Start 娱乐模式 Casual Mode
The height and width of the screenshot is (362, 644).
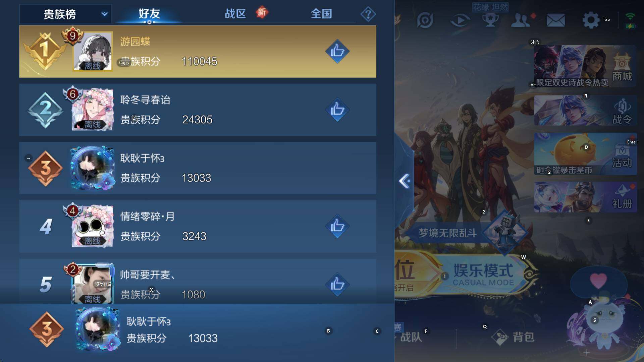click(x=483, y=274)
